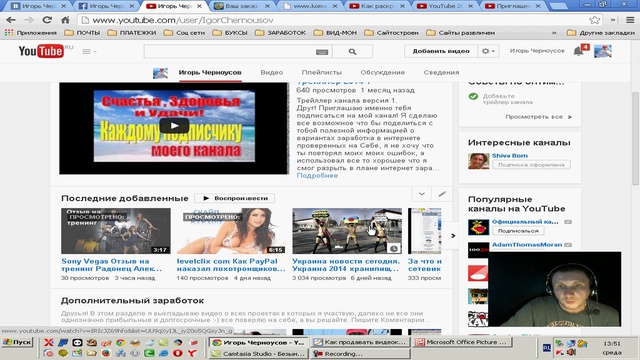Click Подписаться button under Официальный канал
Screen dimensions: 640x360
pos(518,231)
